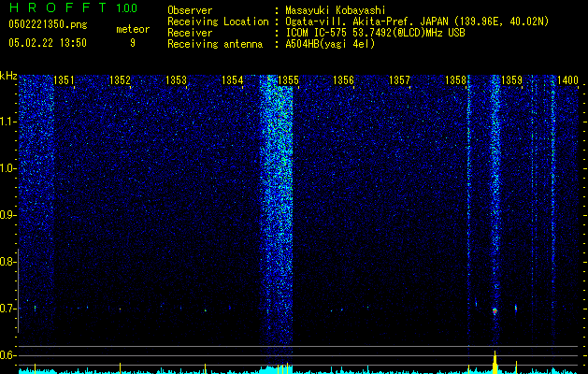Viewport: 588px width, 374px height.
Task: Click the 1357 time axis label
Action: click(399, 80)
